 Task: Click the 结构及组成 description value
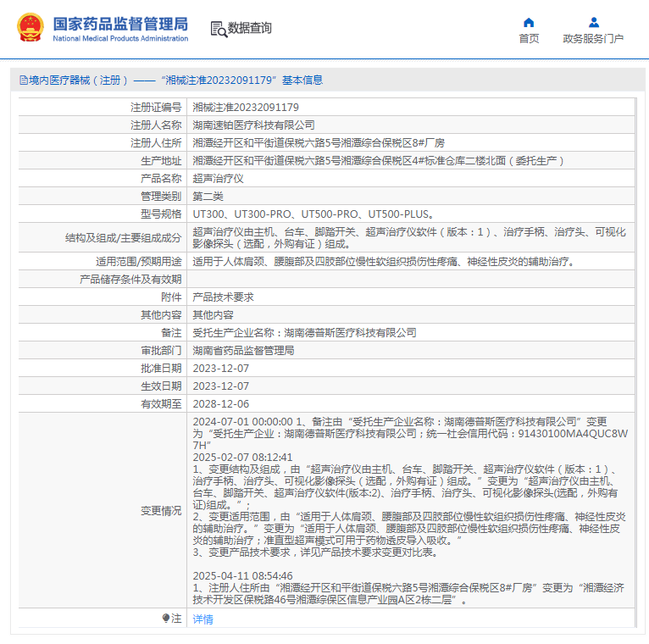409,238
